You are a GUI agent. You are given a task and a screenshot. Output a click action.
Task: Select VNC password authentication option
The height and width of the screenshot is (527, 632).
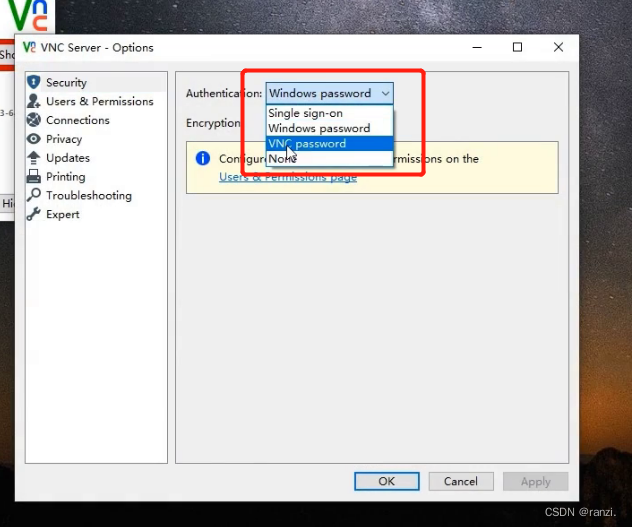pos(329,144)
